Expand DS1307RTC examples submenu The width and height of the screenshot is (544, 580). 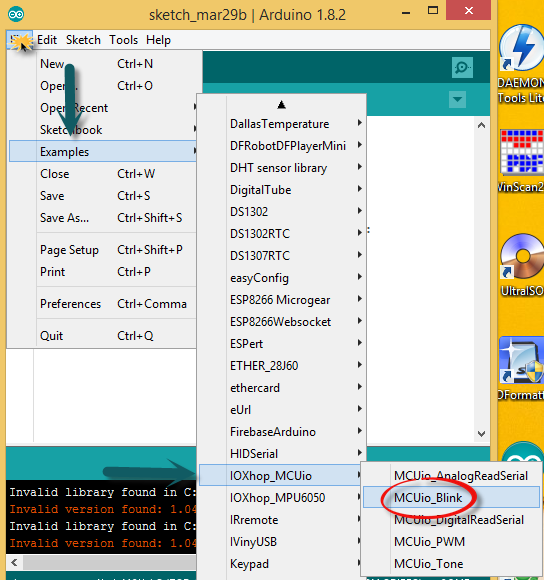coord(282,256)
